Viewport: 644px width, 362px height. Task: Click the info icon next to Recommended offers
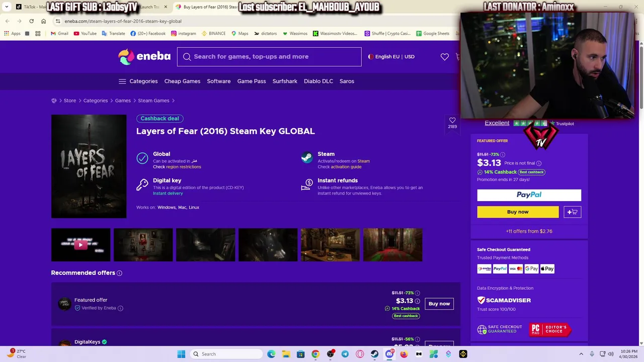[x=119, y=273]
